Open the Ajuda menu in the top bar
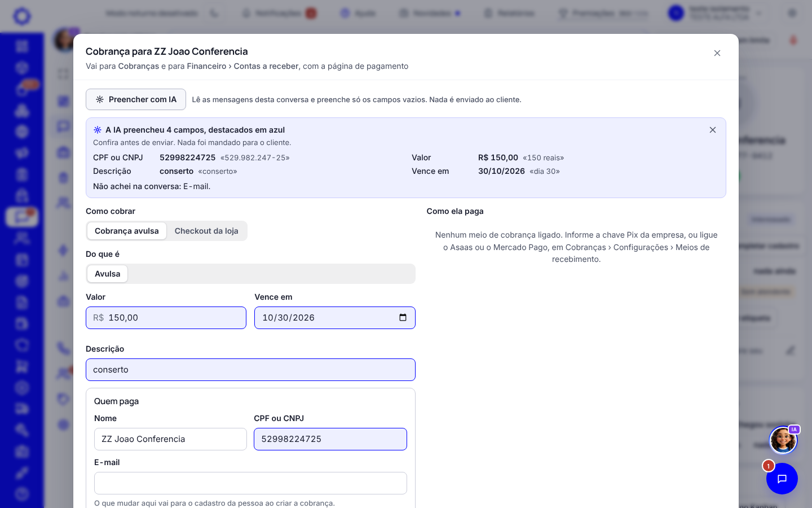 click(358, 13)
